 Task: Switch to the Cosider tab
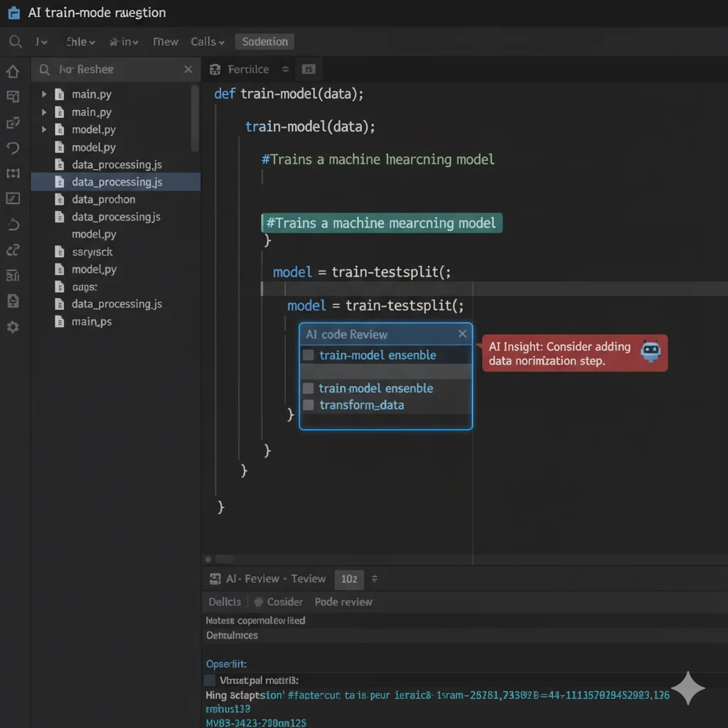pyautogui.click(x=284, y=601)
